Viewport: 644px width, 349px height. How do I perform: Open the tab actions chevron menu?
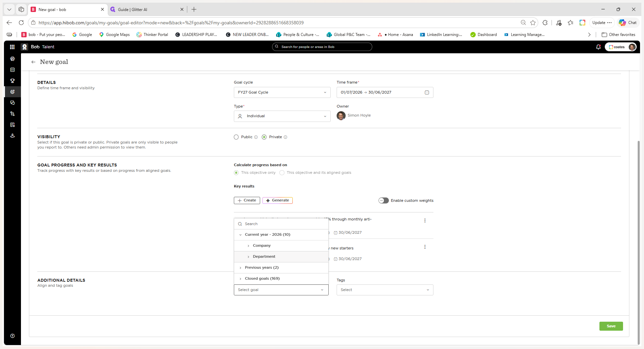click(9, 9)
